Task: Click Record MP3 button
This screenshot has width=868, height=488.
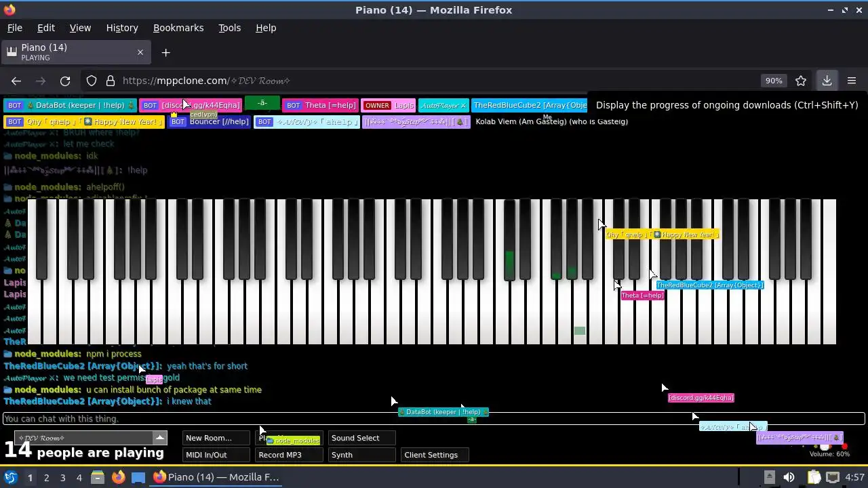Action: point(289,455)
